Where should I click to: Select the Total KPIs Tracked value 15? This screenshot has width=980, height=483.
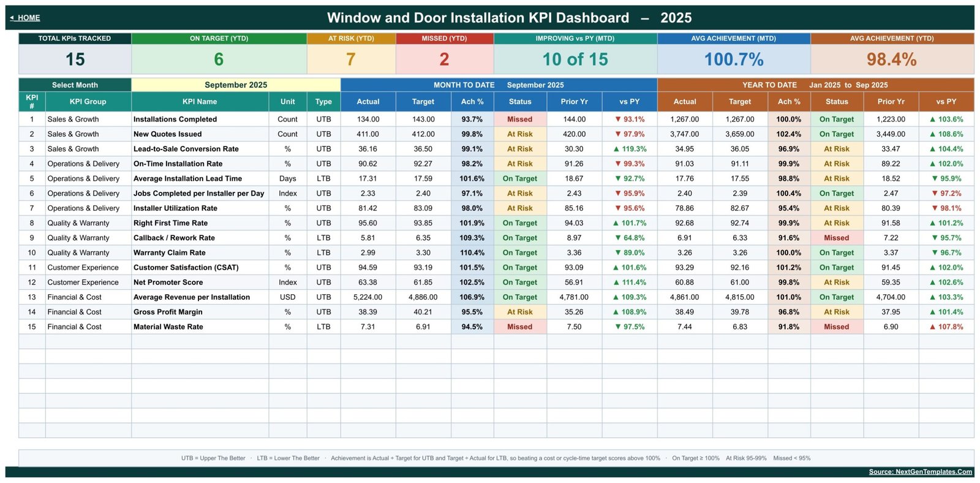75,59
